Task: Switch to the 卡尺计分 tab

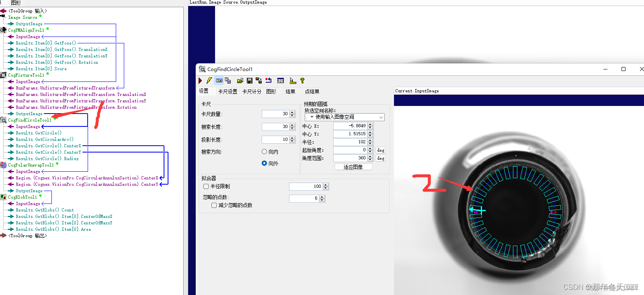Action: click(252, 92)
